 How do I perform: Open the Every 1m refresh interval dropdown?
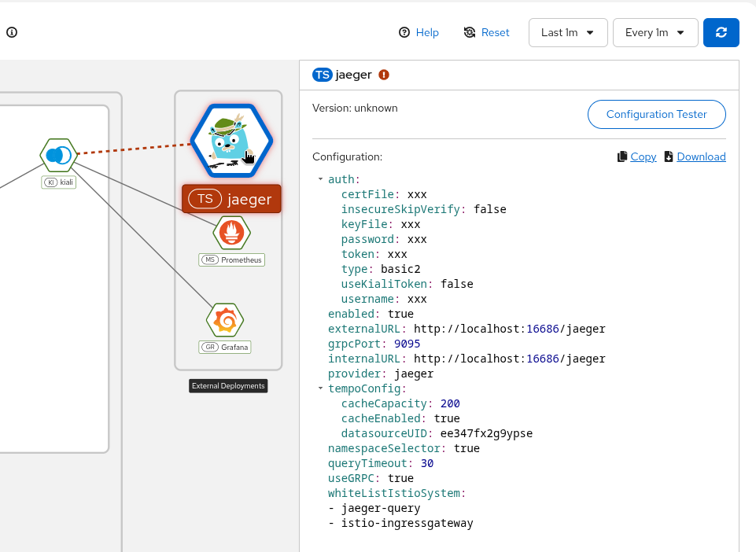point(655,32)
